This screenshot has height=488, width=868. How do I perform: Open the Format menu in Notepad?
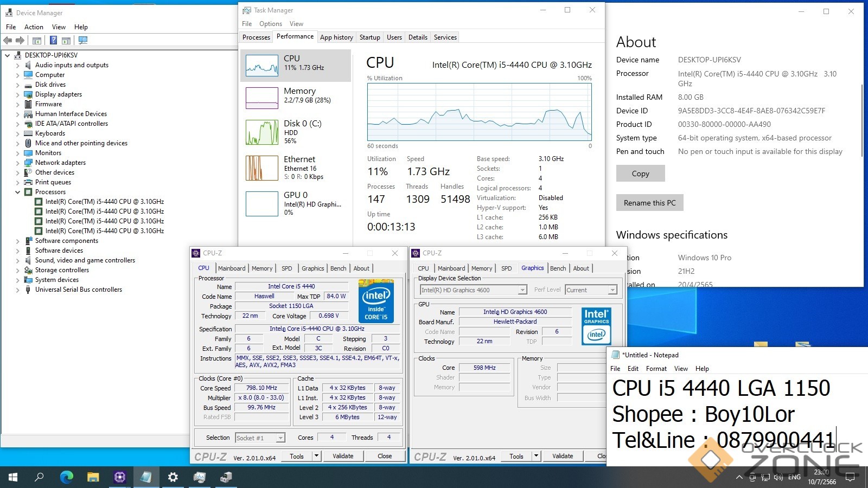[656, 369]
